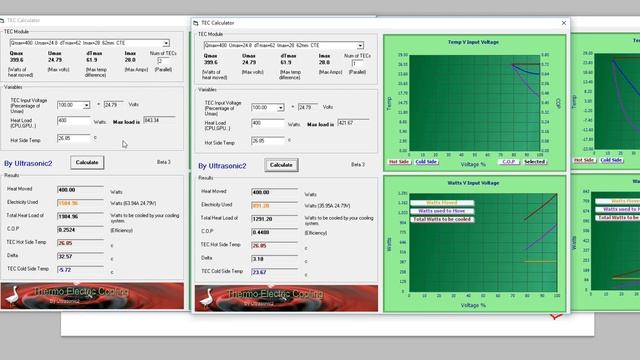Close the front TEC Calculator window
This screenshot has width=640, height=360.
pos(564,23)
